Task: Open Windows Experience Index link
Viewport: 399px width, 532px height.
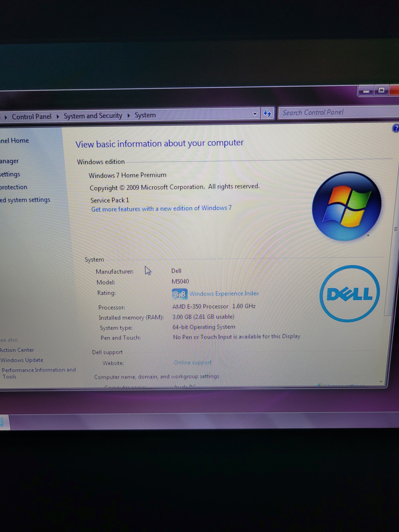Action: click(x=224, y=294)
